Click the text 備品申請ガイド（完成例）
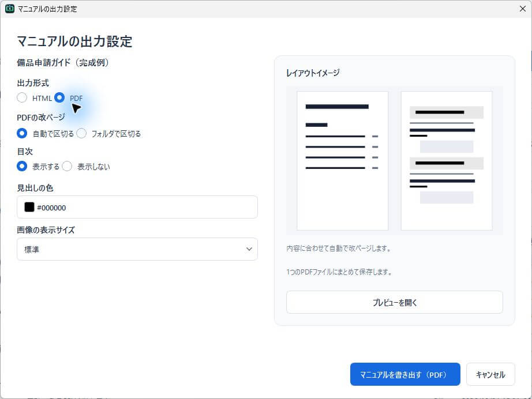The image size is (532, 399). [x=63, y=62]
